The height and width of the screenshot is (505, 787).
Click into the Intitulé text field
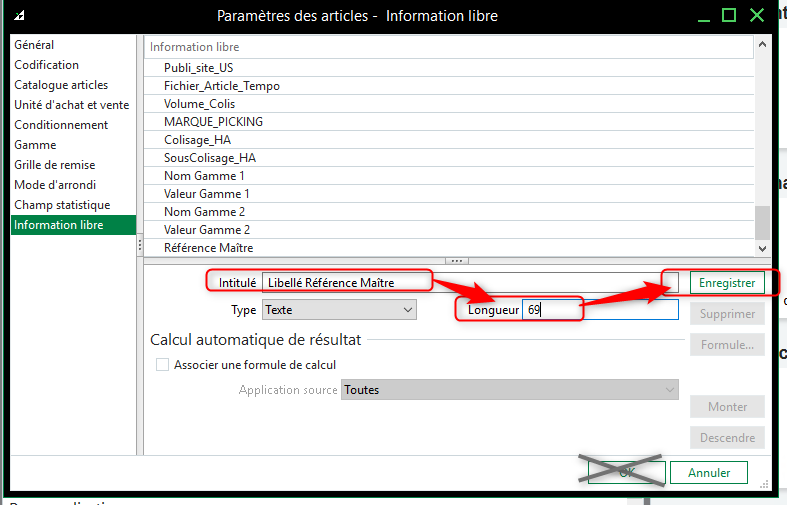(470, 283)
